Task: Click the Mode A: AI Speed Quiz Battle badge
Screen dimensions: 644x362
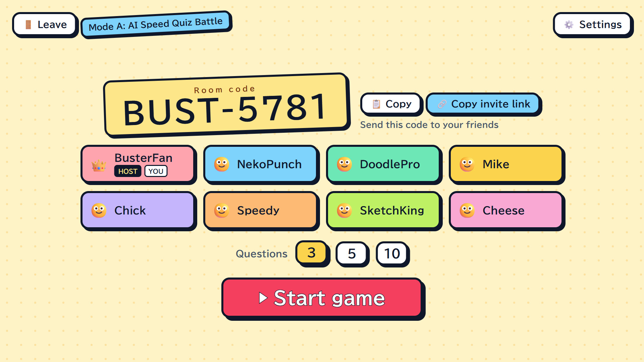Action: [156, 24]
